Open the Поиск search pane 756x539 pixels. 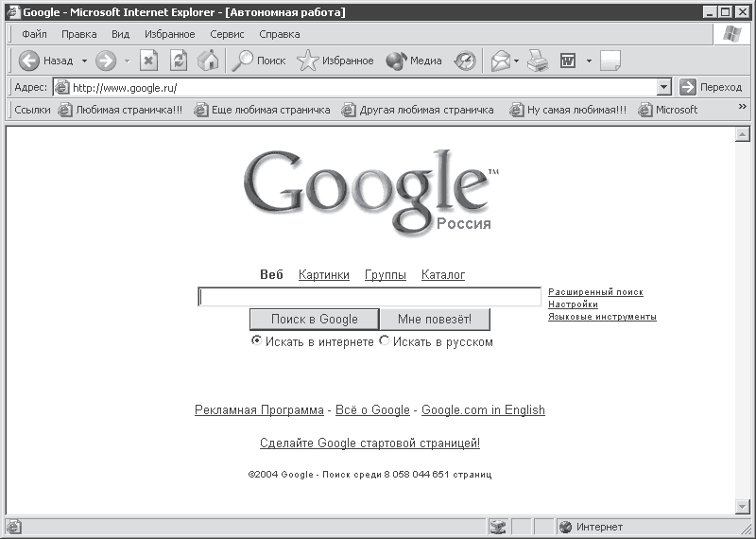(x=259, y=61)
